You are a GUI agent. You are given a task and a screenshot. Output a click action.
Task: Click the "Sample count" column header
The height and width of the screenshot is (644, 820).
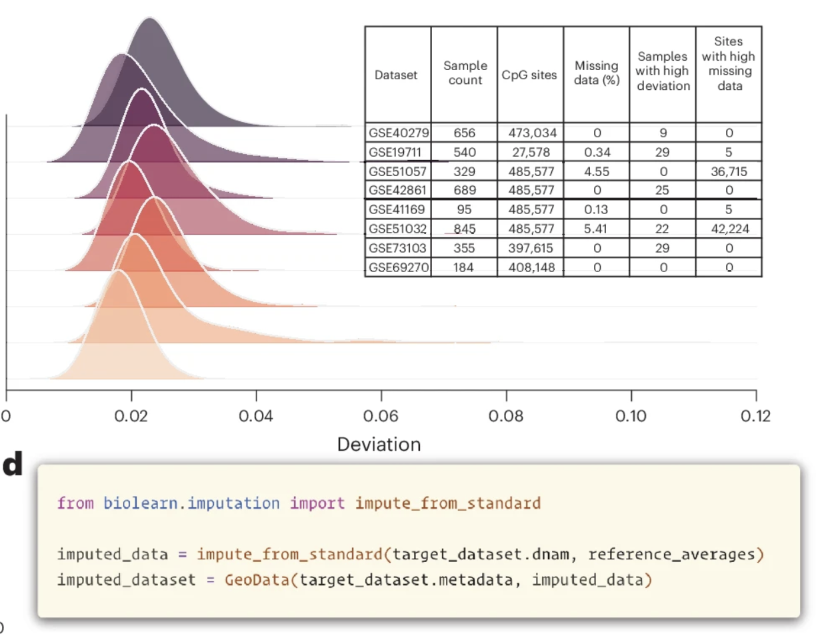click(465, 73)
